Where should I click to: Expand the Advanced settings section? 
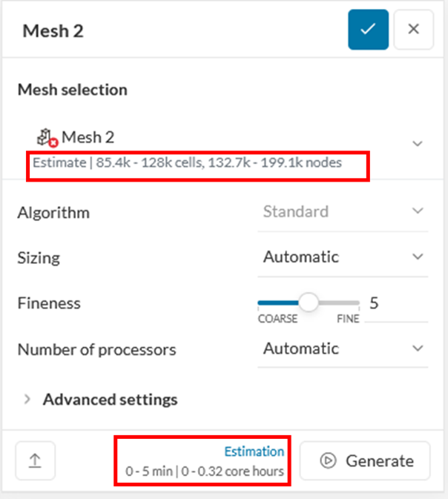click(102, 400)
